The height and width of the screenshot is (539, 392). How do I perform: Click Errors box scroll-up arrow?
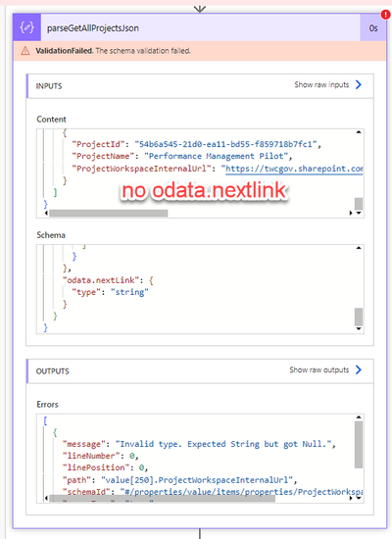[x=359, y=416]
